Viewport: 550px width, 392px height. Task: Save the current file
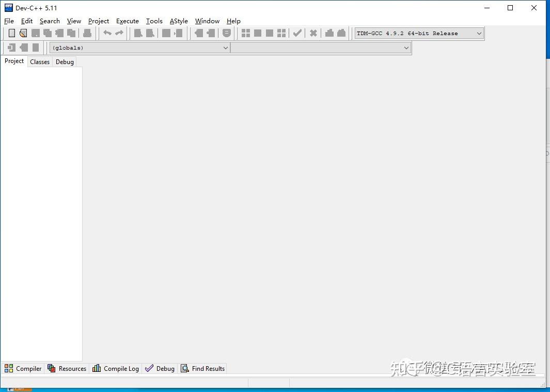click(x=36, y=33)
